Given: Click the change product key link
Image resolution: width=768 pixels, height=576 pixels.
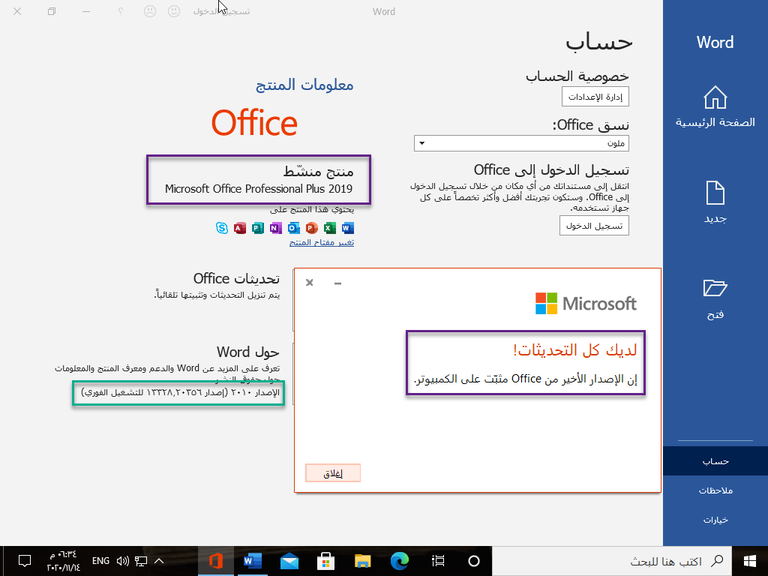Looking at the screenshot, I should tap(321, 242).
